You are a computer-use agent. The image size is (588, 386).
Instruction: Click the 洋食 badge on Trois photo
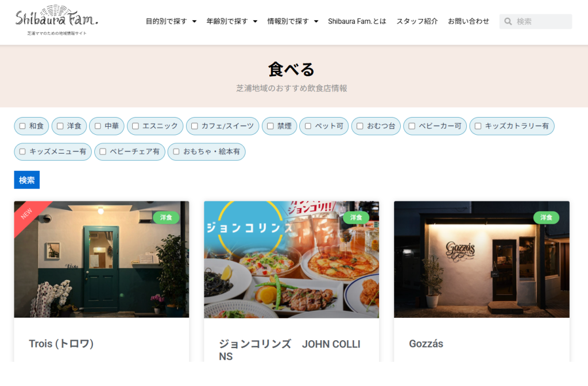coord(166,218)
